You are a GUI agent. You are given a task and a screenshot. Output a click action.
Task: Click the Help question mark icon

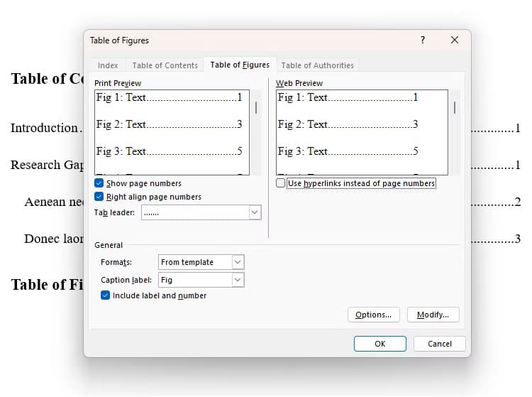[423, 40]
